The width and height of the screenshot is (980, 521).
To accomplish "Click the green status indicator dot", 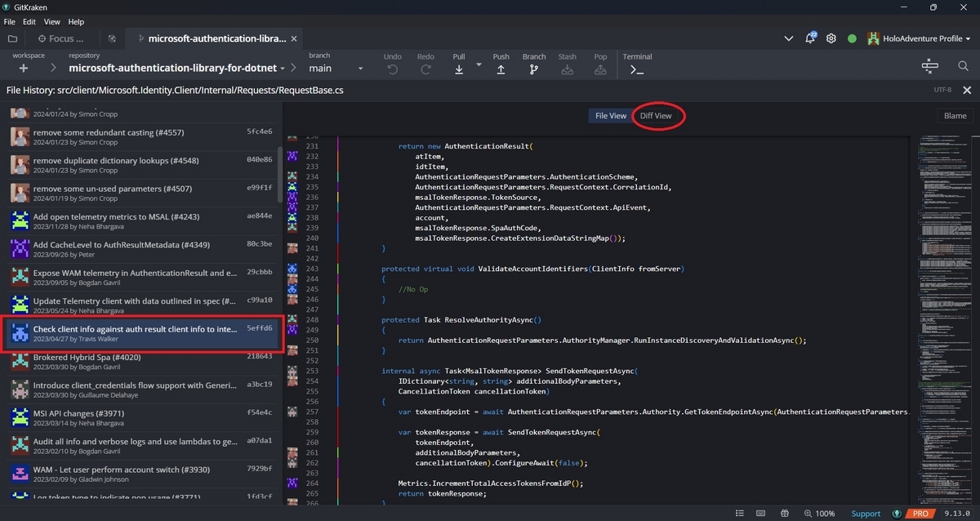I will pos(852,38).
